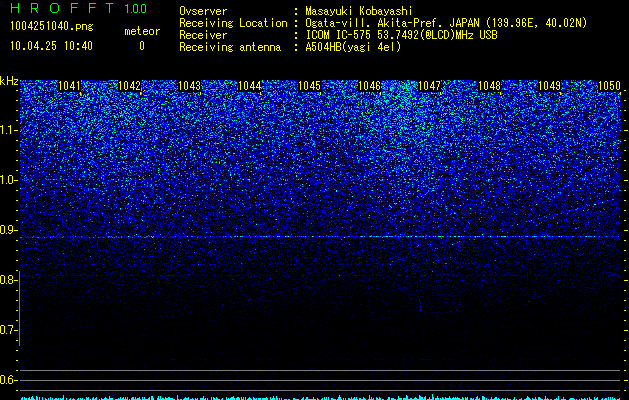The height and width of the screenshot is (400, 629).
Task: Click the meteor count value 0
Action: pyautogui.click(x=142, y=46)
